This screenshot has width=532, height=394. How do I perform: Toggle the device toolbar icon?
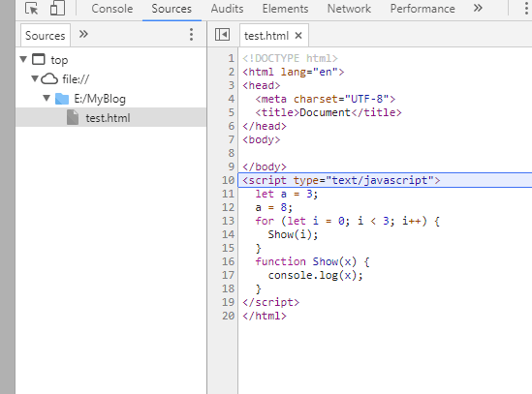tap(57, 8)
